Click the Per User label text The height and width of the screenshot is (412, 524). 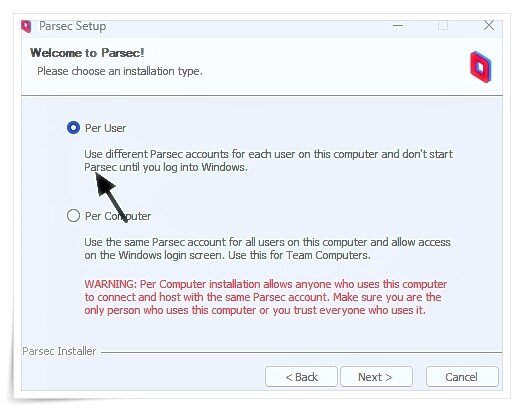(105, 128)
